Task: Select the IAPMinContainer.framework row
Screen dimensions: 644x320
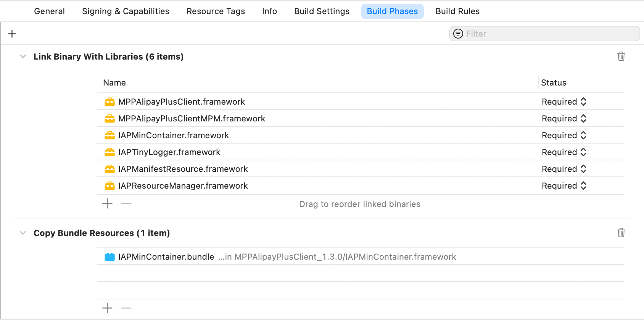Action: pyautogui.click(x=361, y=135)
